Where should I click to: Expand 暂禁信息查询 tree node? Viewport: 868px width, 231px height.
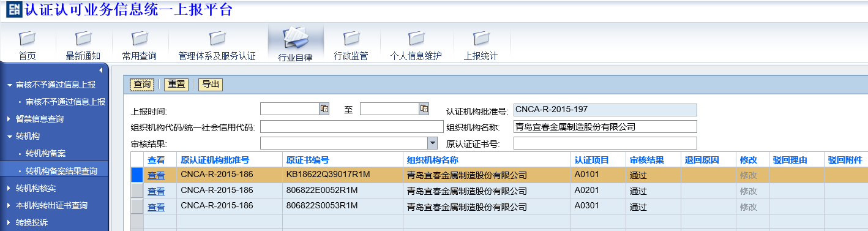pos(8,119)
